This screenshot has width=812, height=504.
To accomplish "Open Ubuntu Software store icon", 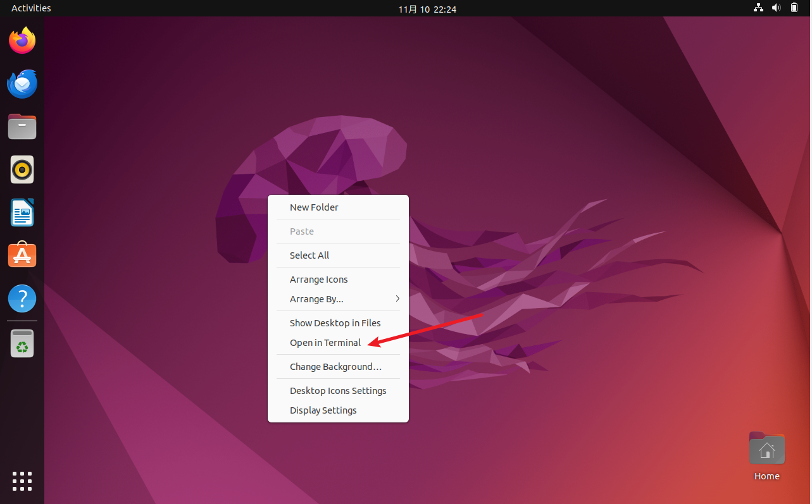I will point(22,255).
